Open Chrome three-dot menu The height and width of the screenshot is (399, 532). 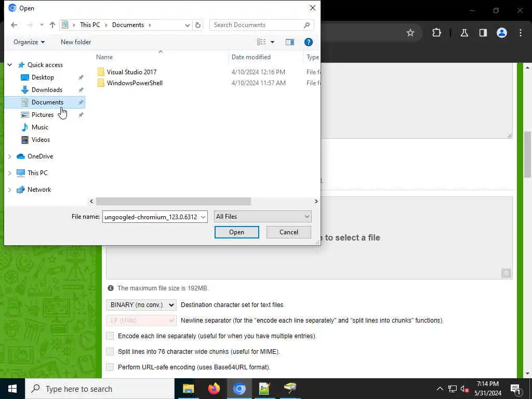pyautogui.click(x=521, y=33)
